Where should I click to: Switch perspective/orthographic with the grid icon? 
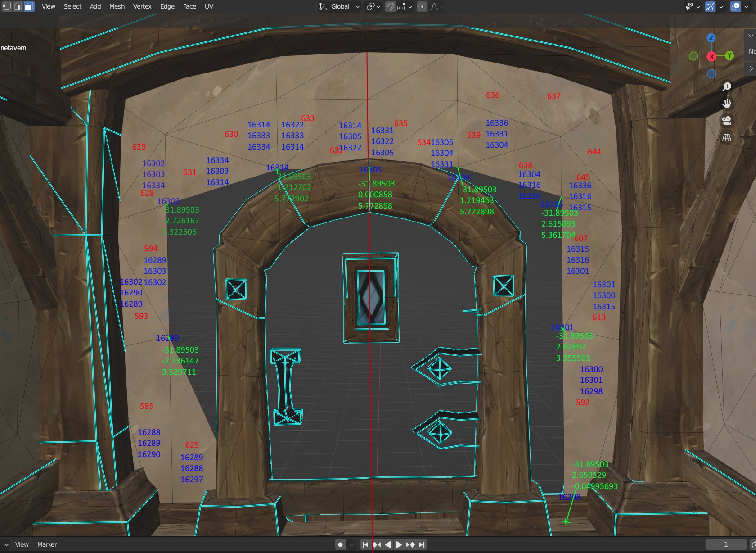[x=727, y=138]
